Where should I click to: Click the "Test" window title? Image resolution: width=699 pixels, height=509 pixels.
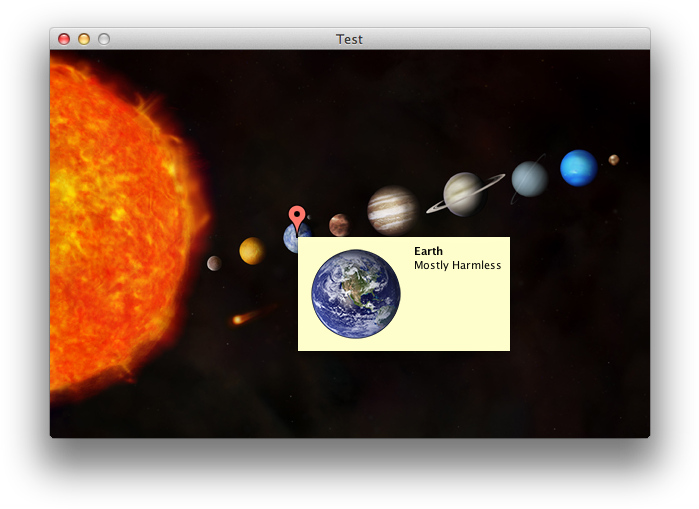coord(349,39)
